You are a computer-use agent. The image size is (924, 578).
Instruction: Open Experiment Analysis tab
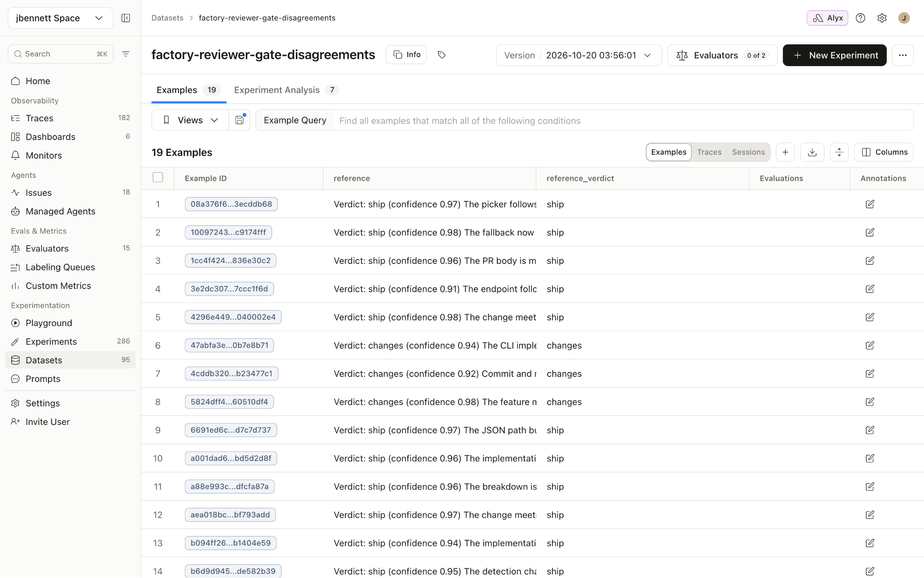pos(286,90)
